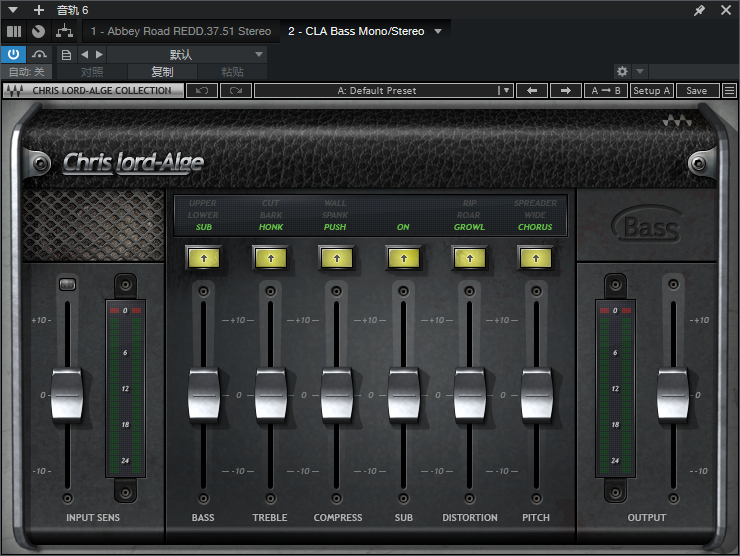Click the input sens mute LED button
This screenshot has width=740, height=556.
click(x=67, y=284)
